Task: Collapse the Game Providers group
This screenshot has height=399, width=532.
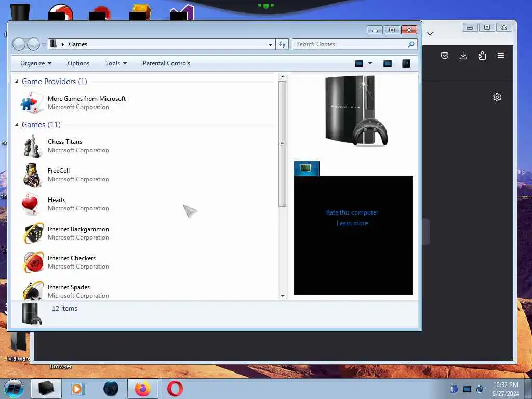Action: 17,82
